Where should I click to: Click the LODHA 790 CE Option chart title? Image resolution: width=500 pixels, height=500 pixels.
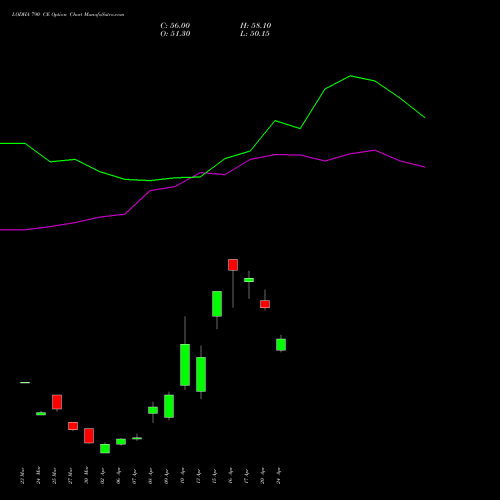click(x=68, y=15)
